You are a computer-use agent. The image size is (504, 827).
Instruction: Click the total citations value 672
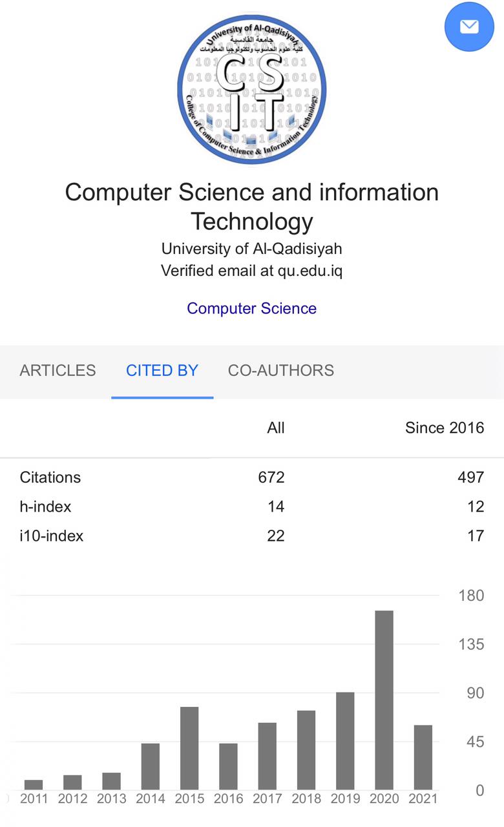(x=271, y=477)
